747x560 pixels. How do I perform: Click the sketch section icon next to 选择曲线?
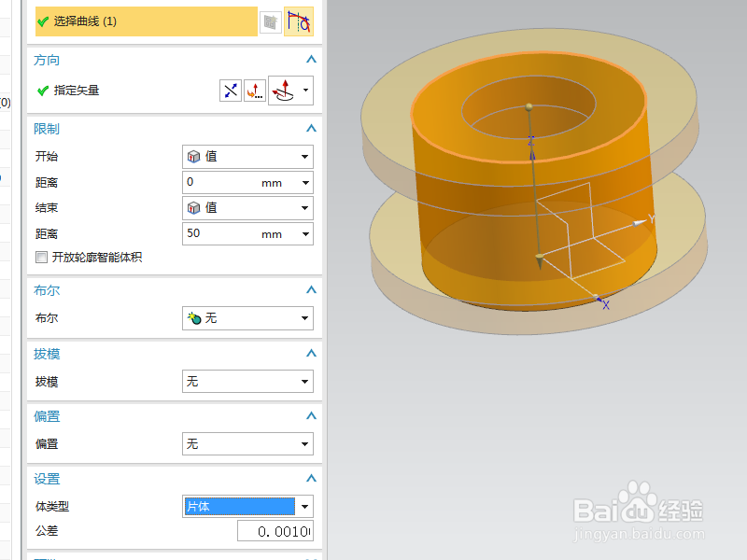(x=271, y=21)
